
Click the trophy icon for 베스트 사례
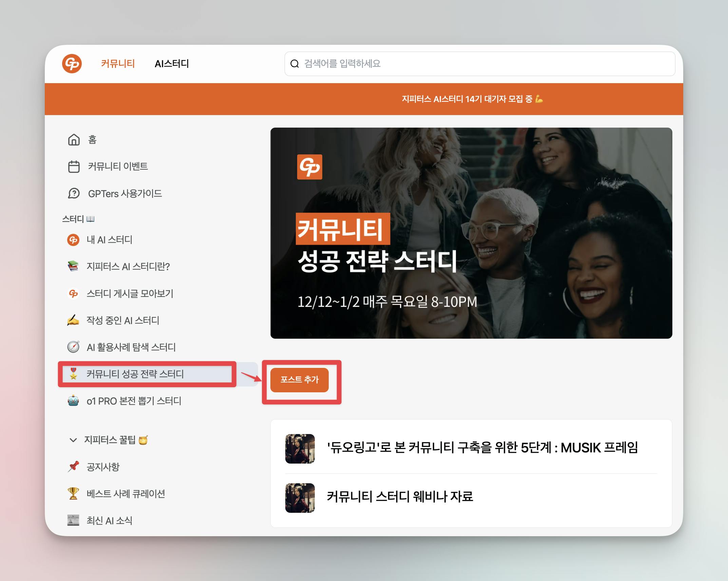[73, 493]
